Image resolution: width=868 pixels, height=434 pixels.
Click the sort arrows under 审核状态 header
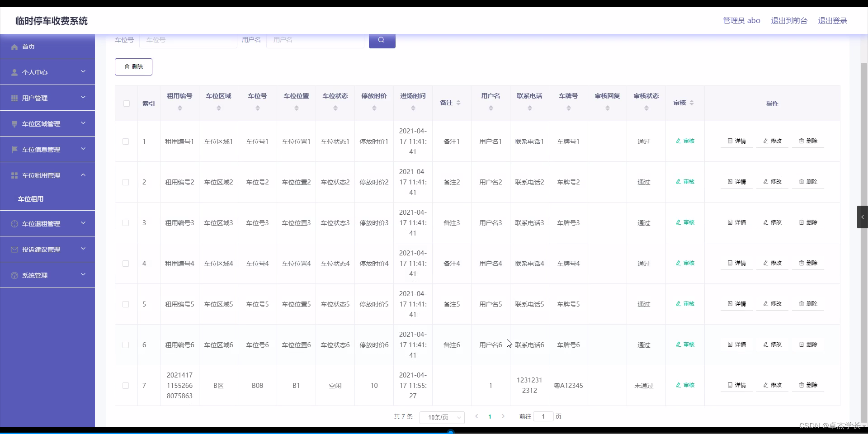646,108
